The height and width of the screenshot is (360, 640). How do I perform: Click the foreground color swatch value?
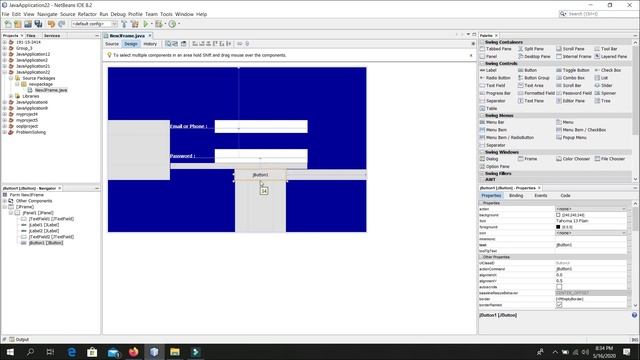(558, 227)
